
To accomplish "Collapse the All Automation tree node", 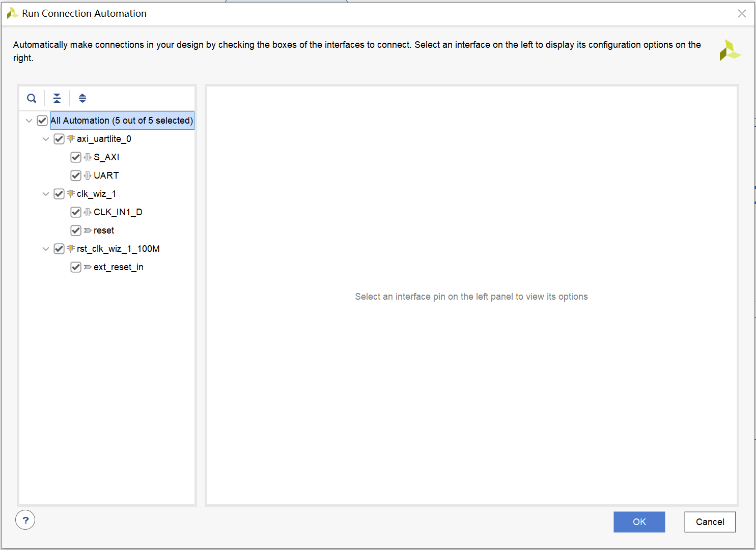I will point(29,121).
